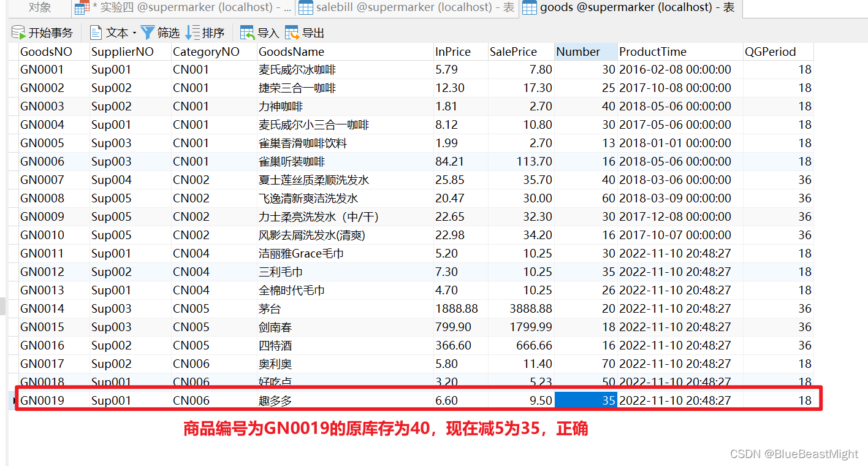Switch to the 实验四 @supermarker tab
This screenshot has width=868, height=466.
[x=182, y=8]
